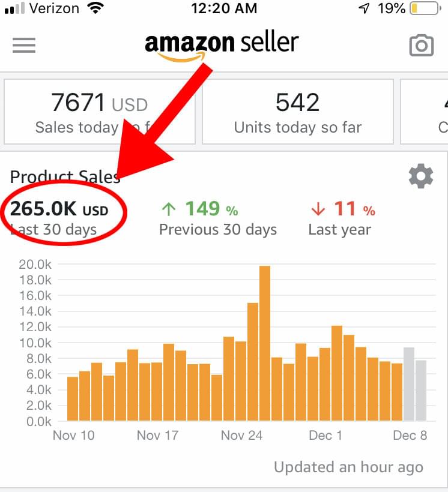The width and height of the screenshot is (448, 492).
Task: Tap the first gray bar near Dec 8
Action: [409, 384]
